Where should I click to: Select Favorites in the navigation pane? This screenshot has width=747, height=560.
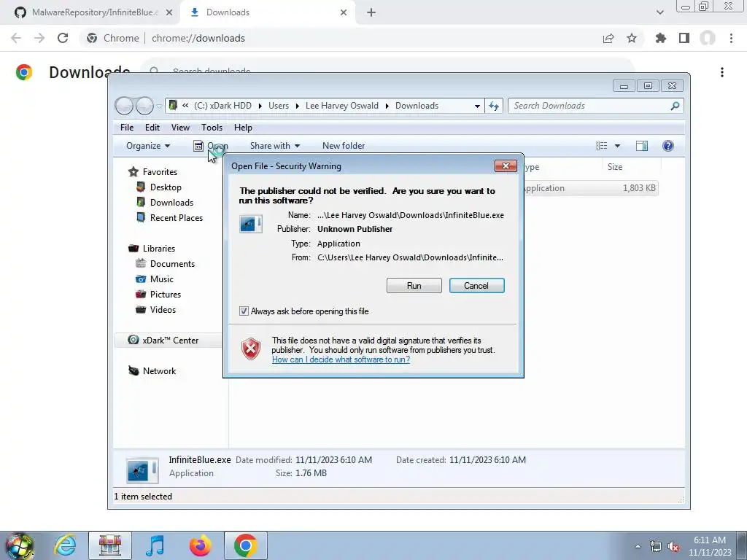(x=160, y=172)
